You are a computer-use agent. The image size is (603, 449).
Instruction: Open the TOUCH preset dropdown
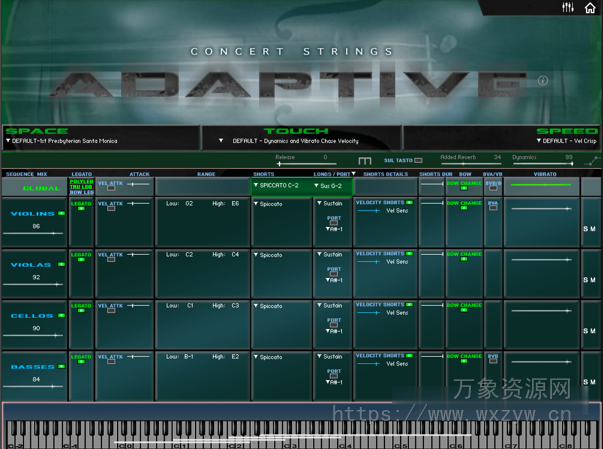[288, 141]
